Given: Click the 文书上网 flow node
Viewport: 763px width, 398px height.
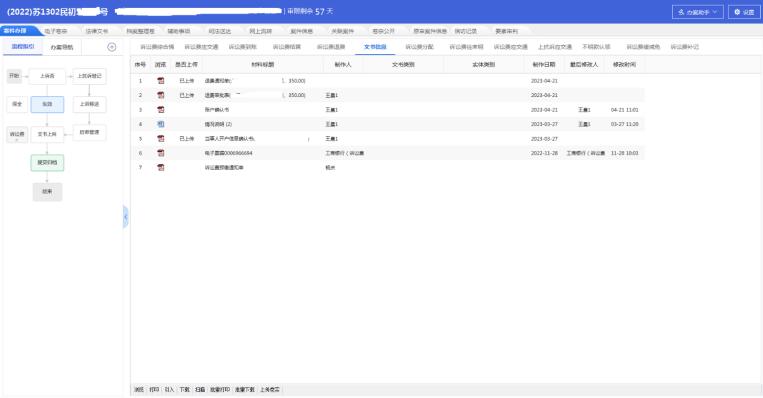Looking at the screenshot, I should pyautogui.click(x=47, y=134).
